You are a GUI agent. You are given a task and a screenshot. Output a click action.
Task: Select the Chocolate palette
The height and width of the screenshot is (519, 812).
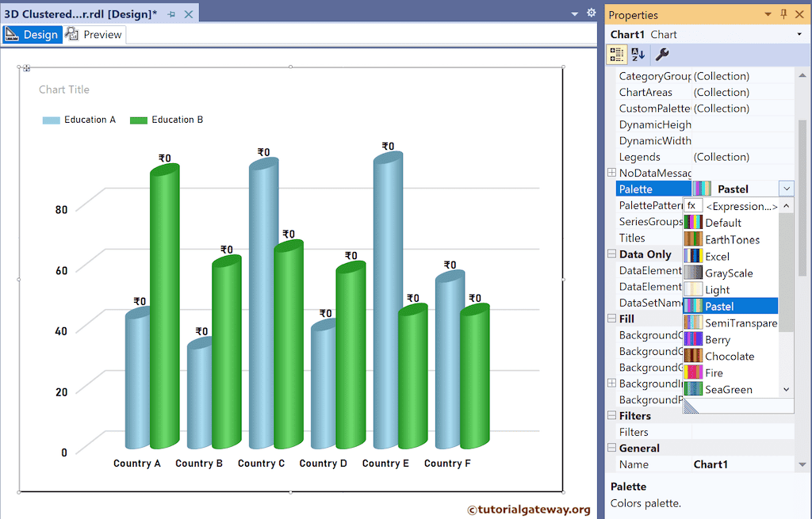tap(730, 356)
